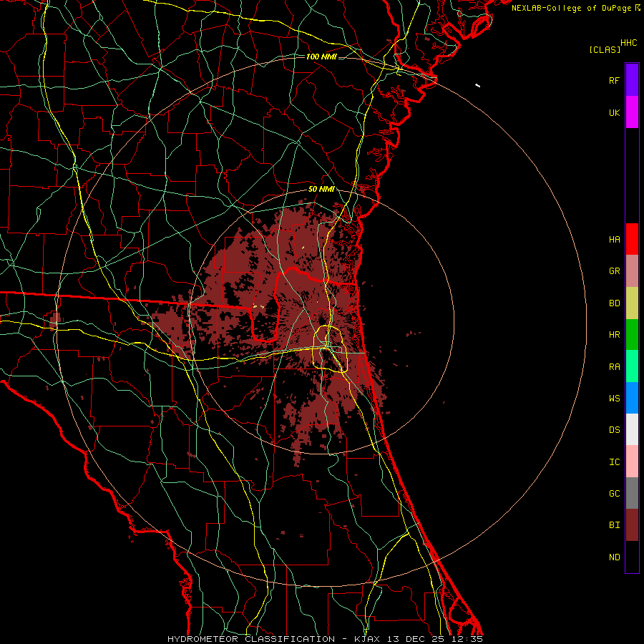Click the BI legend label

tap(615, 525)
